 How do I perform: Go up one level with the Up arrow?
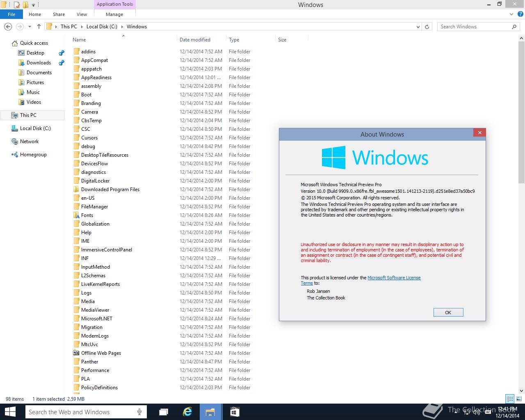coord(39,27)
